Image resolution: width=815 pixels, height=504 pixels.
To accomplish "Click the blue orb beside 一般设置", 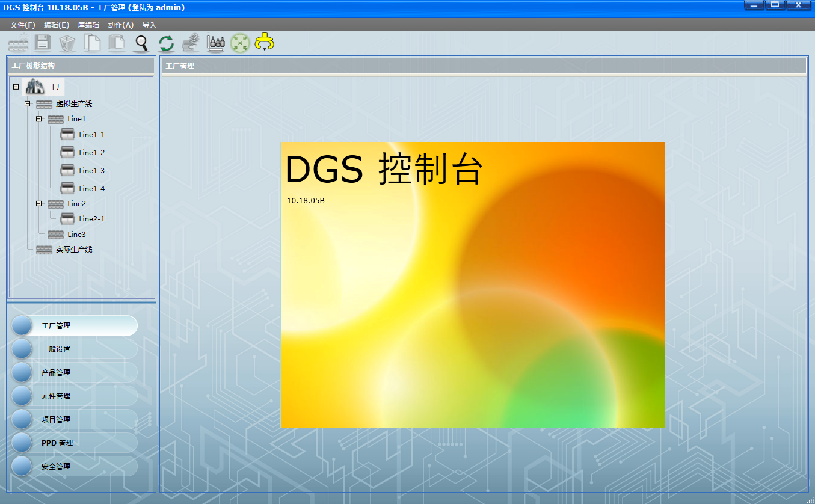I will pos(22,349).
